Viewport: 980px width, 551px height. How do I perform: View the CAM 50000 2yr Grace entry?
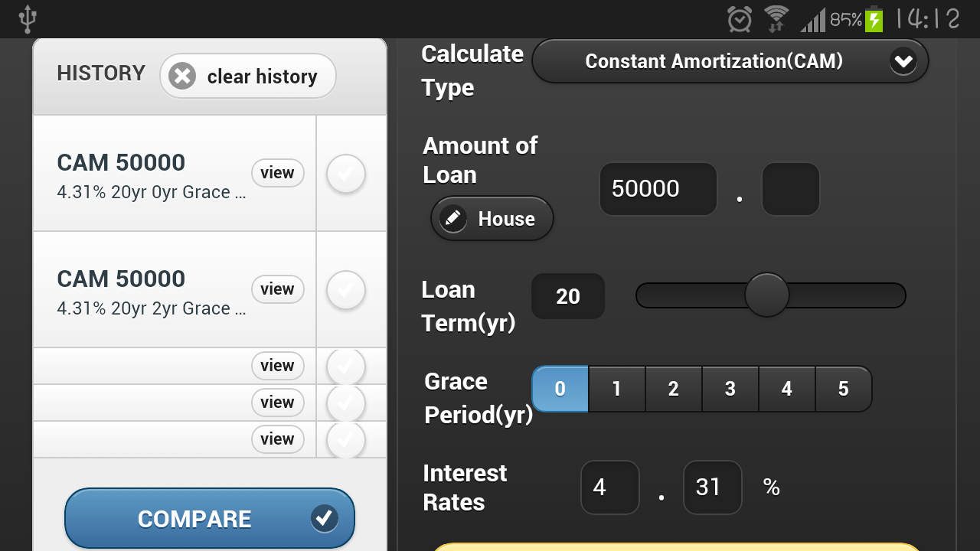pos(277,289)
